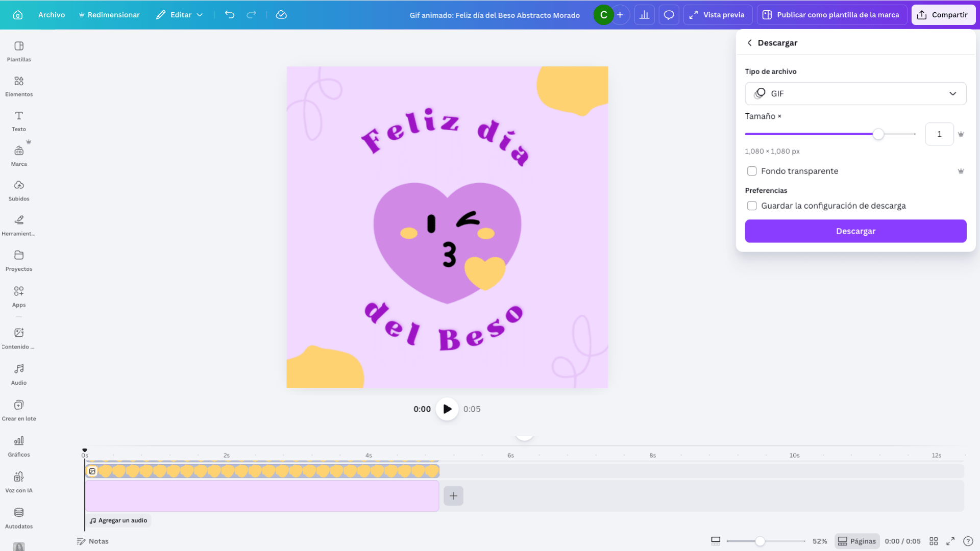980x551 pixels.
Task: Go to Canva home icon
Action: click(18, 15)
